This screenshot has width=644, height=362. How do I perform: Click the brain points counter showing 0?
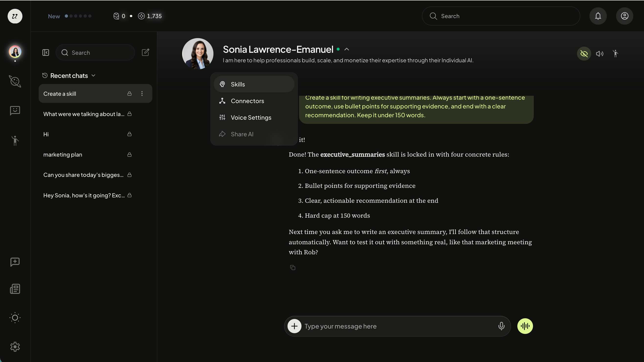coord(119,16)
